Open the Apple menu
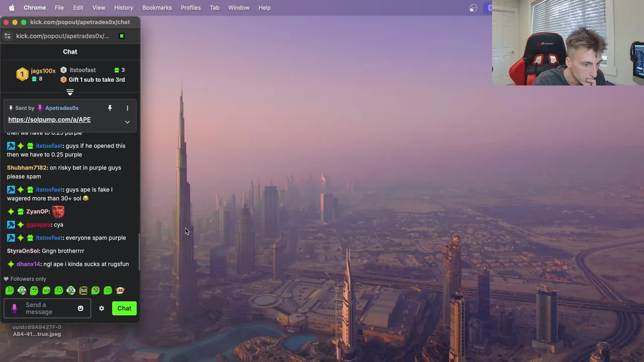 pyautogui.click(x=12, y=8)
